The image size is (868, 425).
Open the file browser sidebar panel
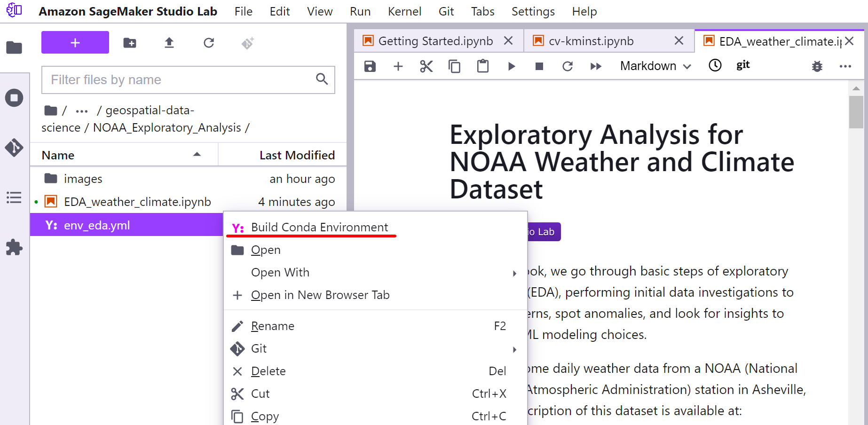14,47
